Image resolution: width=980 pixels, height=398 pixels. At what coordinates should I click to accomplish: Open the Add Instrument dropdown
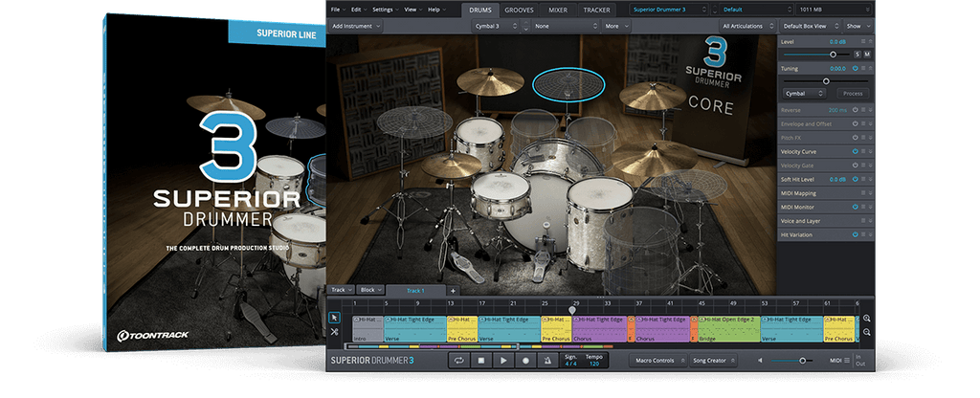click(356, 26)
